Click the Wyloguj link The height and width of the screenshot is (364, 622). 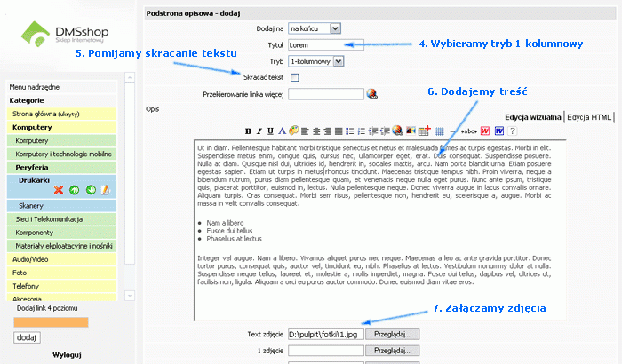click(67, 355)
